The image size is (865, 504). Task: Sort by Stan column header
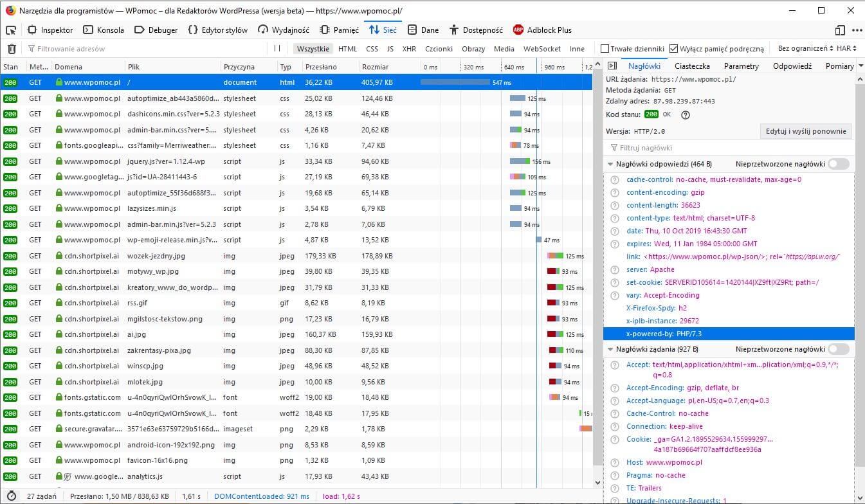pos(12,67)
